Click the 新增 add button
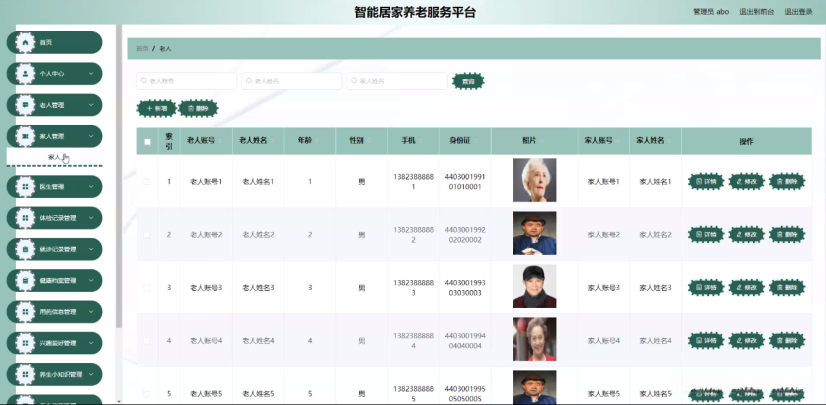This screenshot has width=826, height=405. click(x=156, y=108)
